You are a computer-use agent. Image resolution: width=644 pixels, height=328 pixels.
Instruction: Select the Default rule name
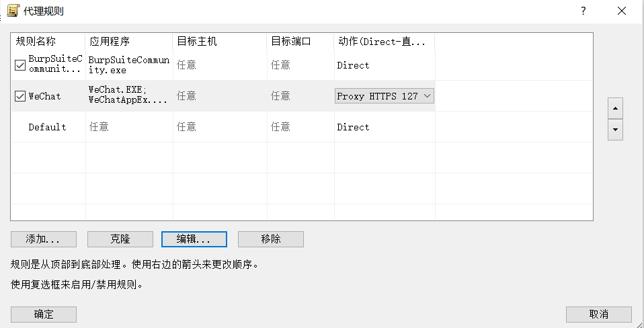coord(47,127)
